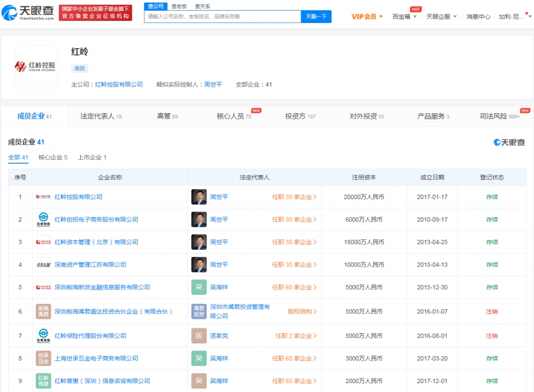Open 周世平 avatar photo in row 1
The width and height of the screenshot is (534, 392).
click(199, 197)
